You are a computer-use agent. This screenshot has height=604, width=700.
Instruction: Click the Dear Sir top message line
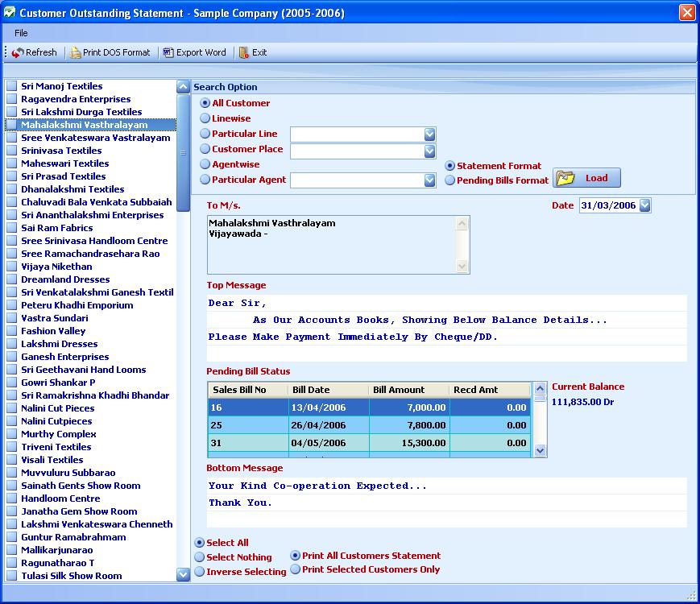tap(446, 303)
